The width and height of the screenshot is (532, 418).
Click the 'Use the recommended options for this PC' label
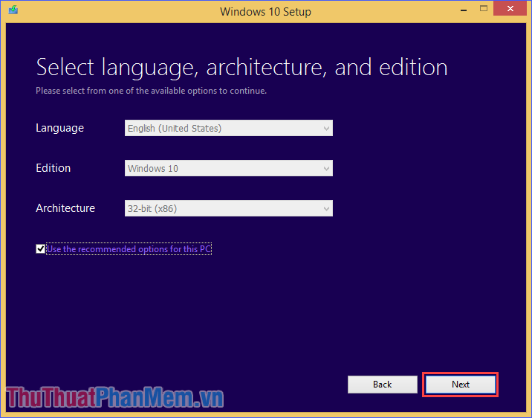click(129, 249)
